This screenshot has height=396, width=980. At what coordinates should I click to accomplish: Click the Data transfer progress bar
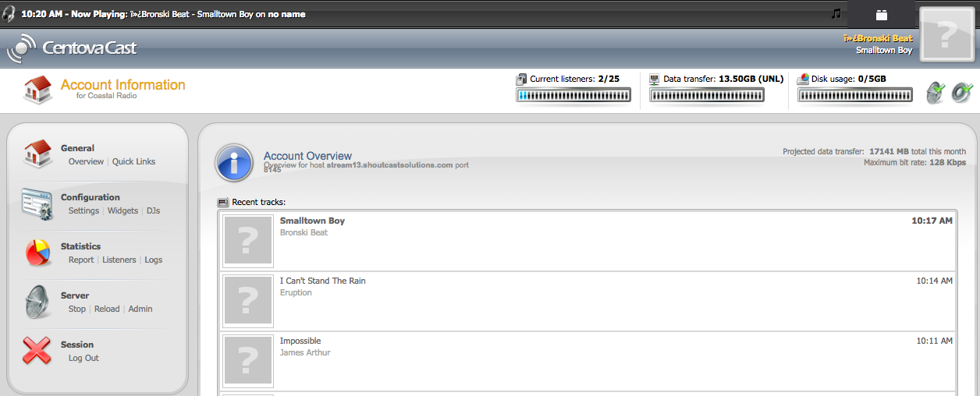pyautogui.click(x=707, y=95)
